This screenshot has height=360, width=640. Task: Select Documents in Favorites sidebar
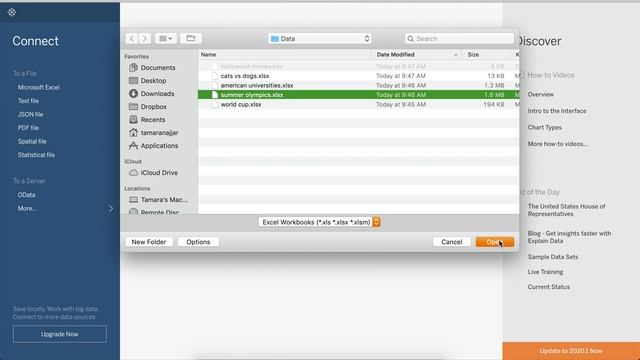[158, 68]
